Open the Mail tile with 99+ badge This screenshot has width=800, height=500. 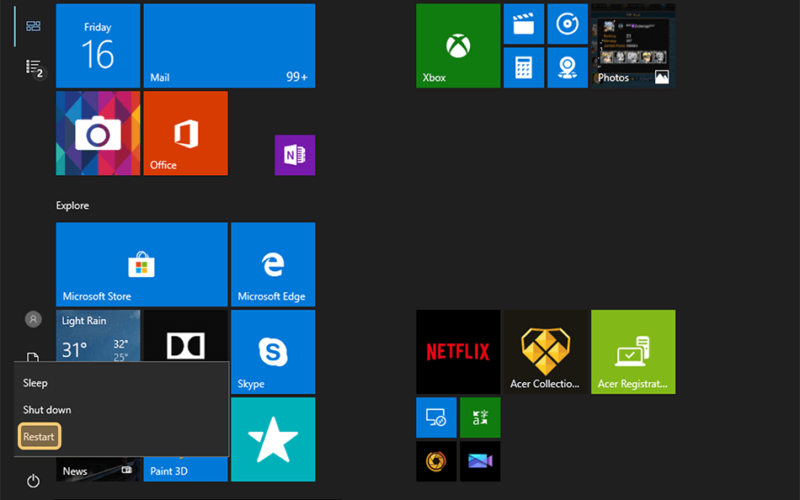[x=229, y=46]
